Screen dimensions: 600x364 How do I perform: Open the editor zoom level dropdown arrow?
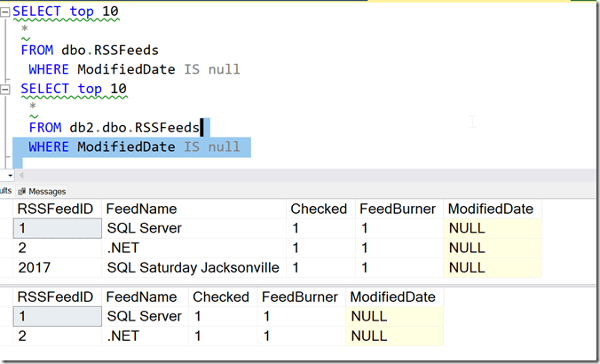click(x=10, y=175)
